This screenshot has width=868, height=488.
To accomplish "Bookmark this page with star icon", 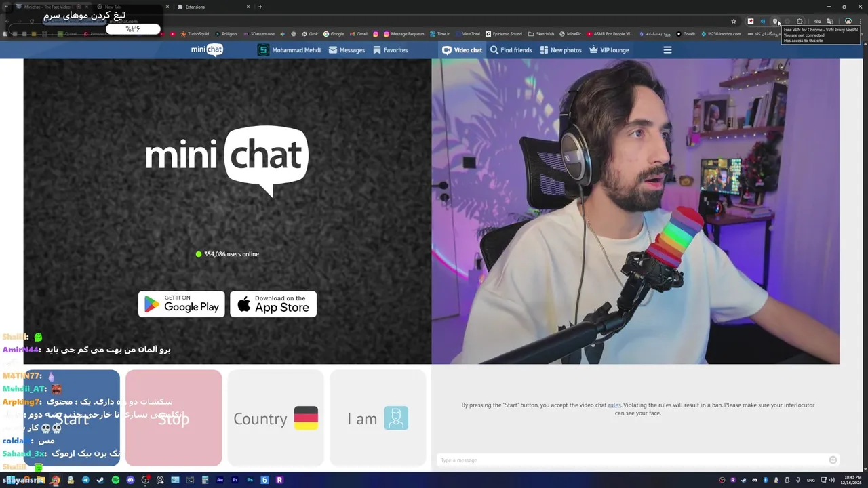I will pyautogui.click(x=734, y=22).
